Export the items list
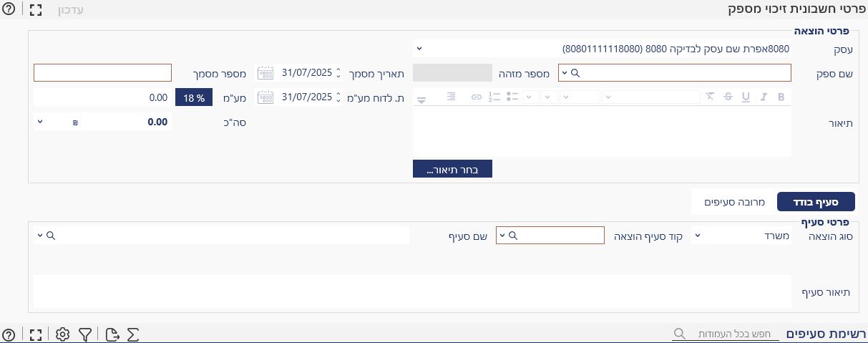This screenshot has height=343, width=868. pos(111,334)
